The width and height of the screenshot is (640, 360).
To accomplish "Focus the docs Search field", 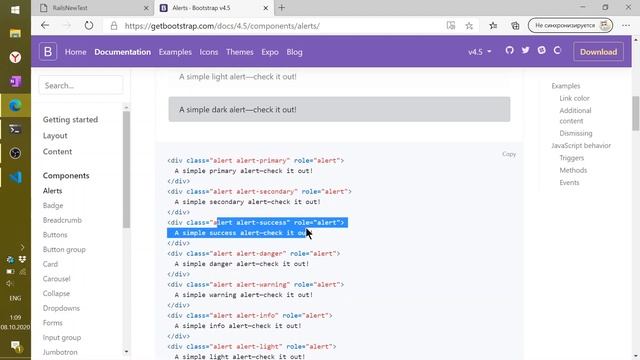I will tap(81, 85).
